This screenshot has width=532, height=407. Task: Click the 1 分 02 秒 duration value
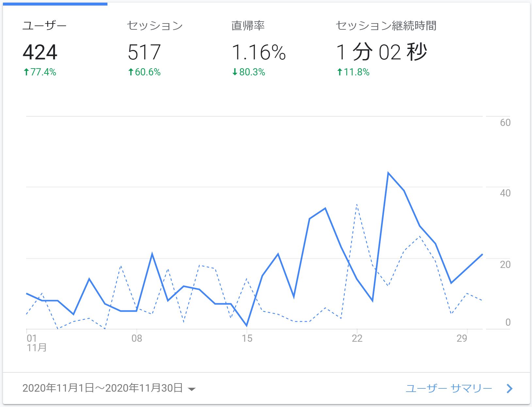pos(382,52)
